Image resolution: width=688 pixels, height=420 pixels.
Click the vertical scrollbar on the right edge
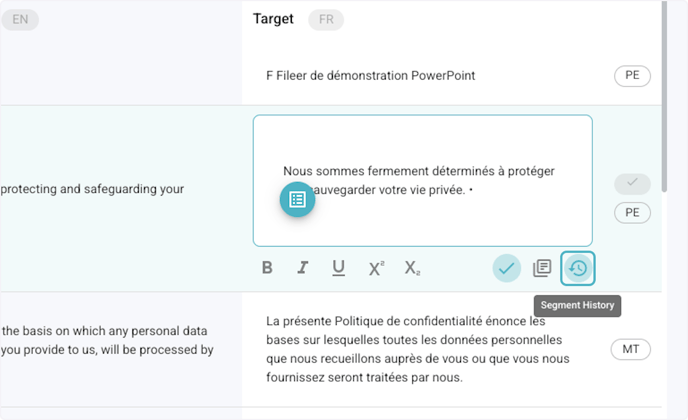[663, 60]
